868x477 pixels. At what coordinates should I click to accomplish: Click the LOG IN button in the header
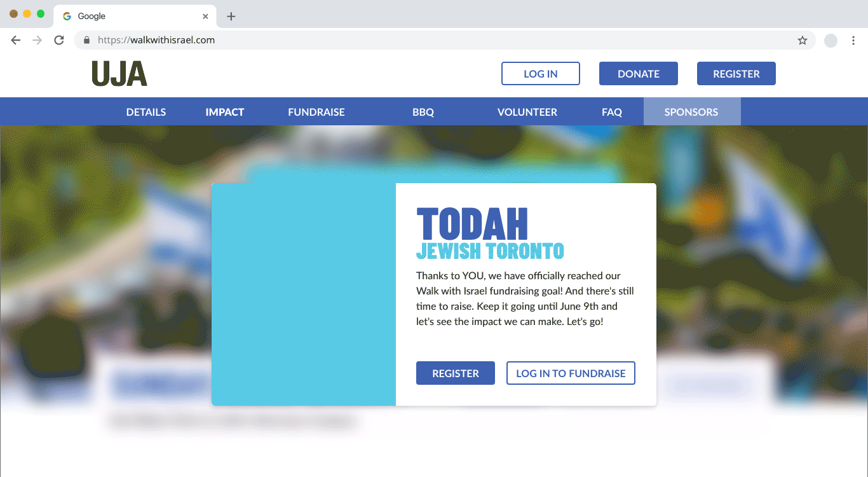[541, 74]
